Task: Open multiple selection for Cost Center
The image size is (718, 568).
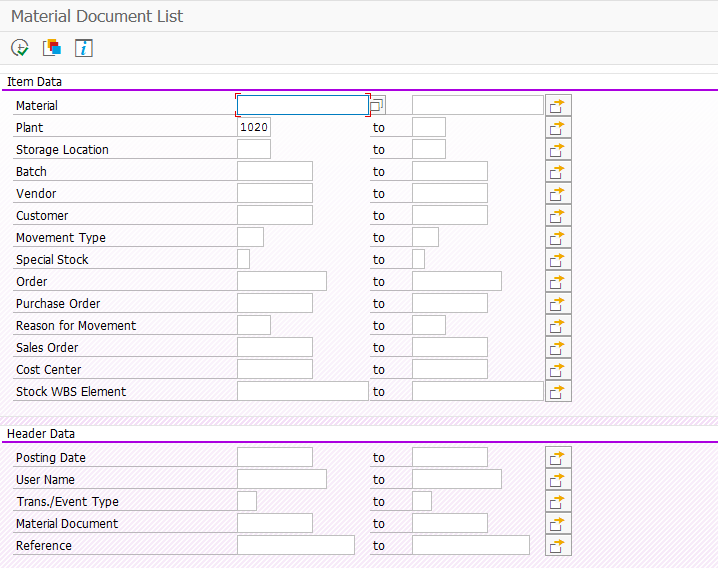Action: tap(558, 370)
